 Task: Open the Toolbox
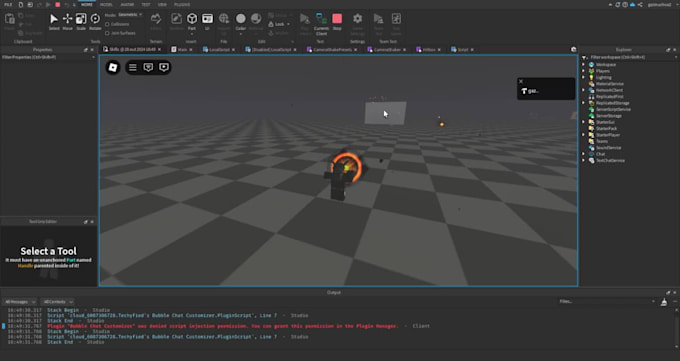[x=176, y=22]
